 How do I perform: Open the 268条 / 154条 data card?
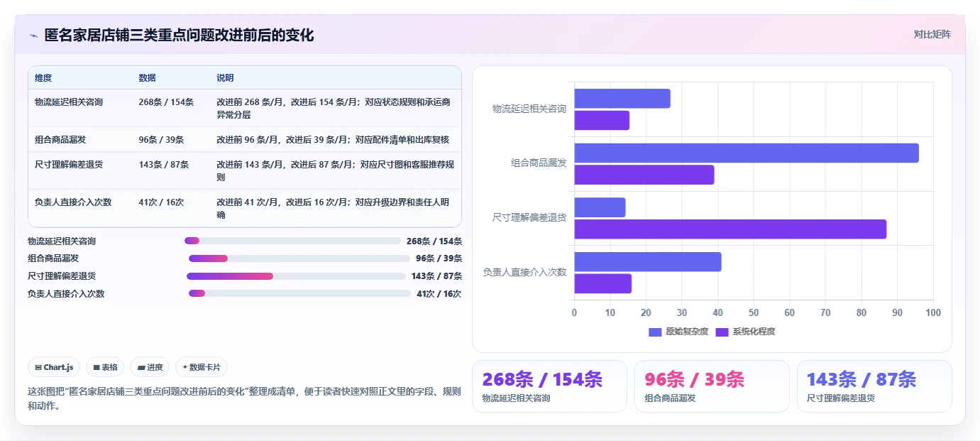point(549,386)
